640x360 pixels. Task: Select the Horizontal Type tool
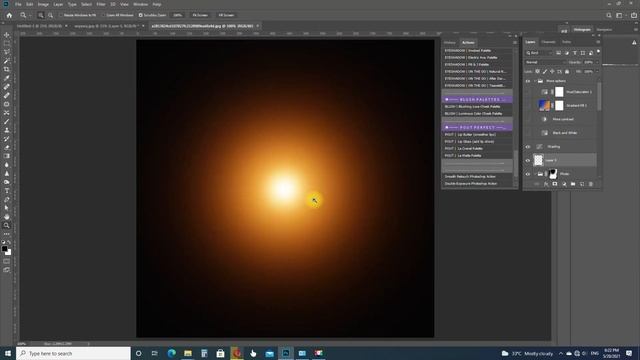coord(7,191)
